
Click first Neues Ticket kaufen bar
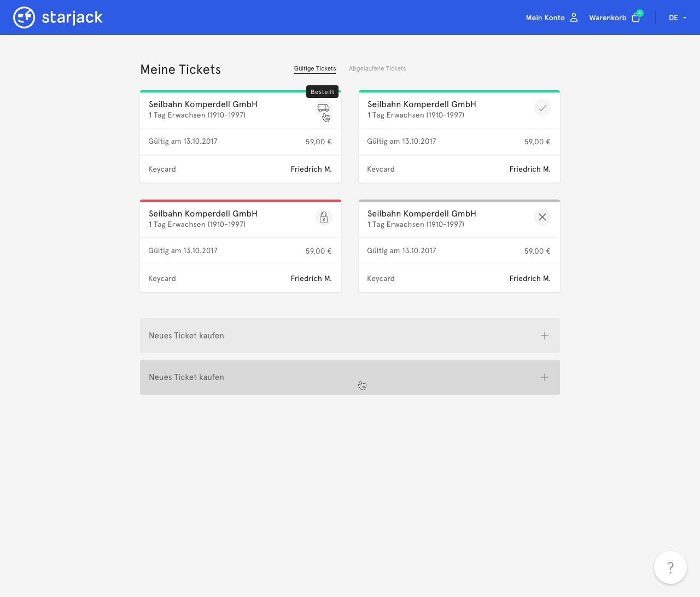coord(350,336)
